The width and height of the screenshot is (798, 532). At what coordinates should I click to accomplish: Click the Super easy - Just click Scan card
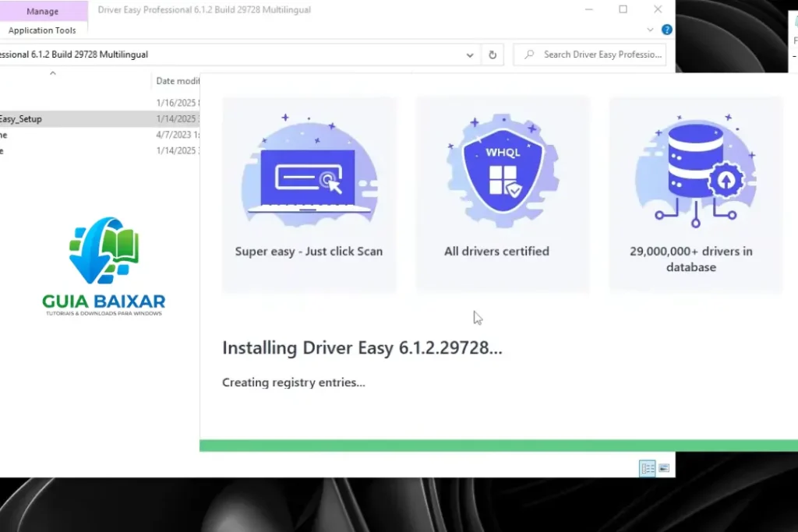pyautogui.click(x=309, y=196)
